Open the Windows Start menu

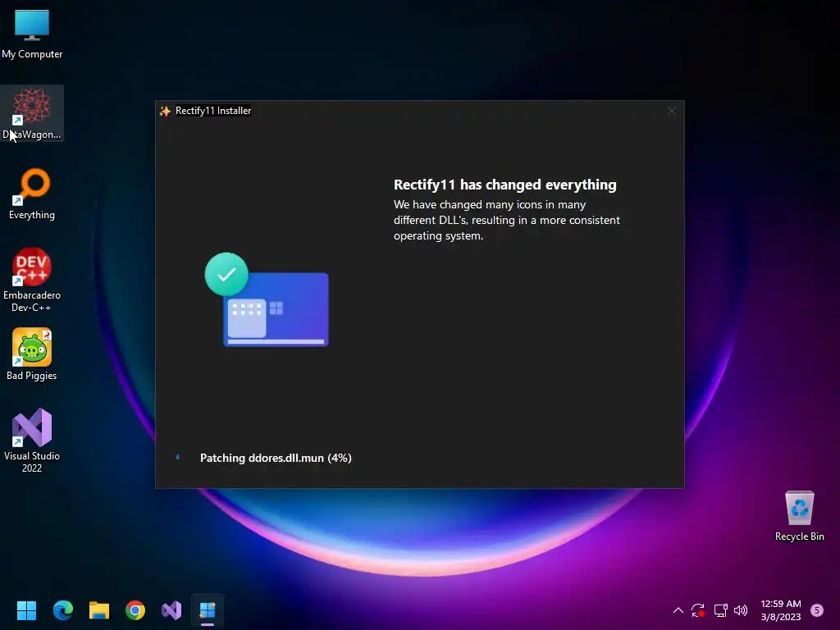(x=26, y=610)
